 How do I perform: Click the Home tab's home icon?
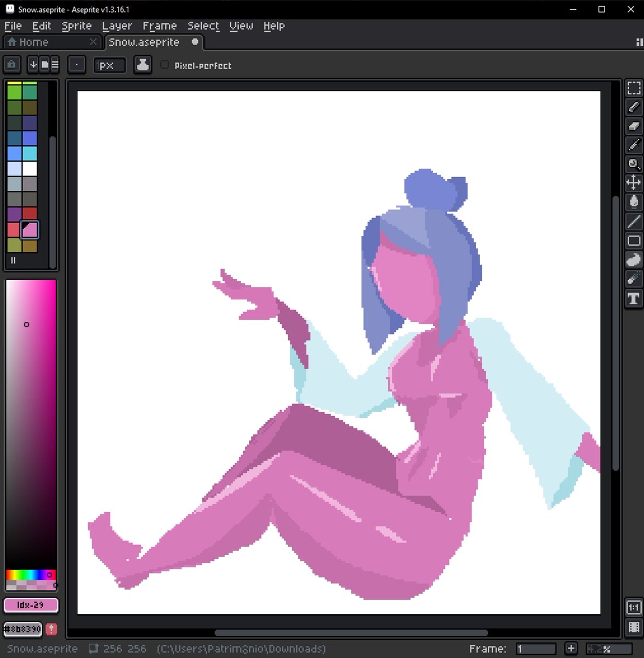[x=12, y=42]
